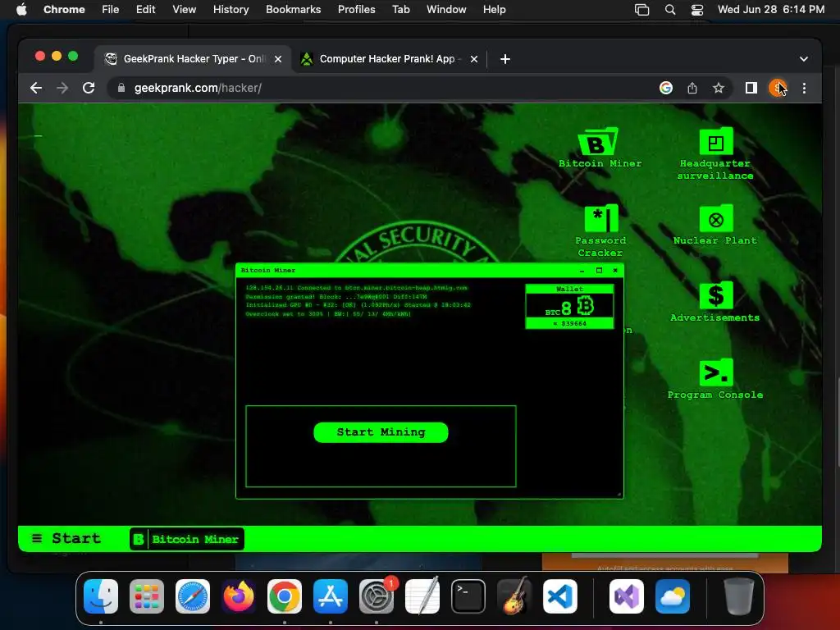
Task: Maximize the Bitcoin Miner window
Action: coord(599,271)
